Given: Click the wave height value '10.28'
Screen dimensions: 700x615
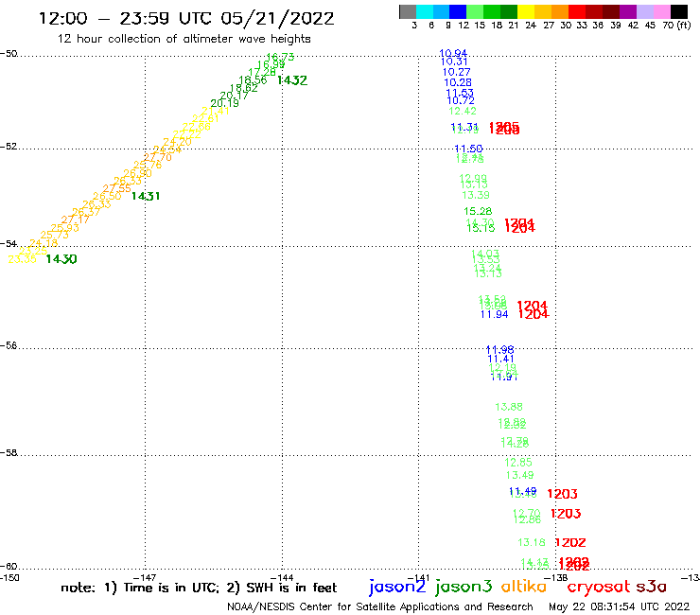Looking at the screenshot, I should point(458,82).
